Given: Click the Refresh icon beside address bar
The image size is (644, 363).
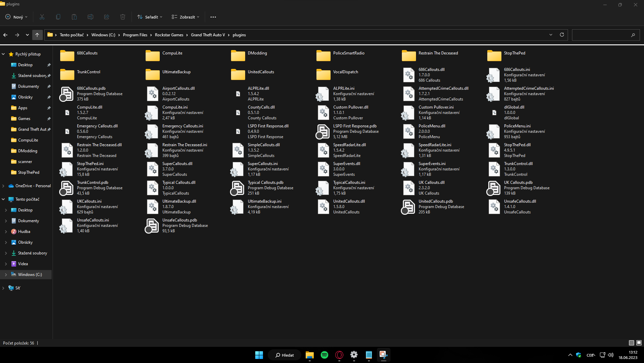Looking at the screenshot, I should [x=562, y=35].
